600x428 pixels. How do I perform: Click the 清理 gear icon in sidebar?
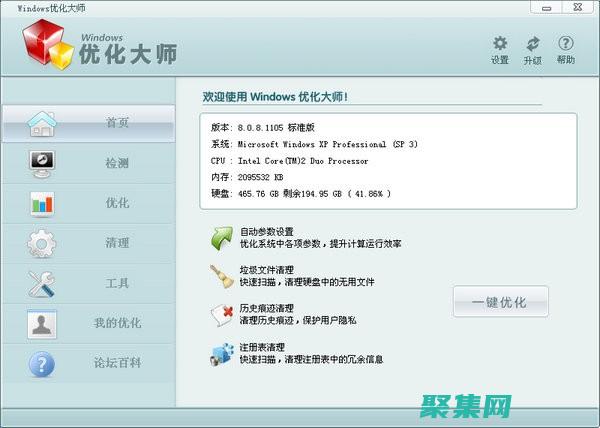pyautogui.click(x=42, y=244)
